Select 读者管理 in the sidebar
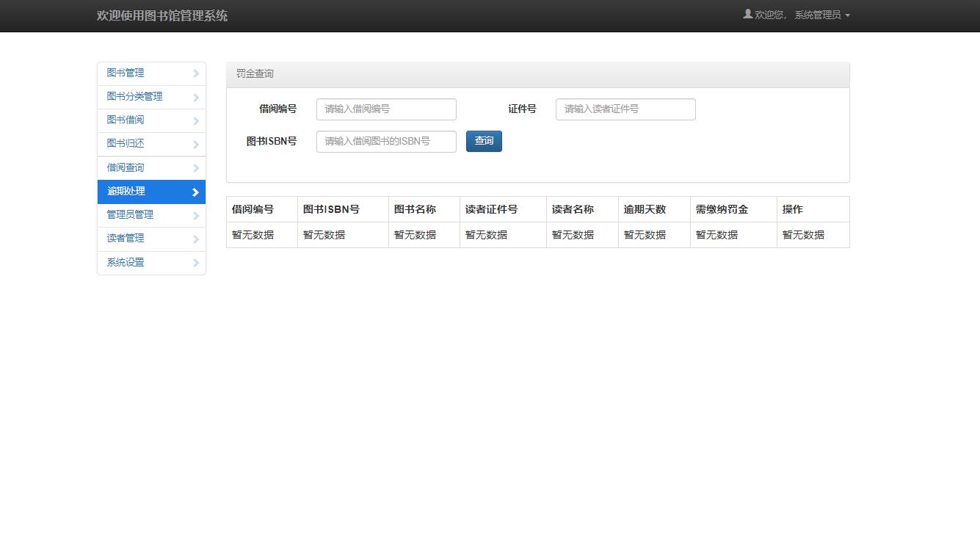980x552 pixels. click(125, 239)
